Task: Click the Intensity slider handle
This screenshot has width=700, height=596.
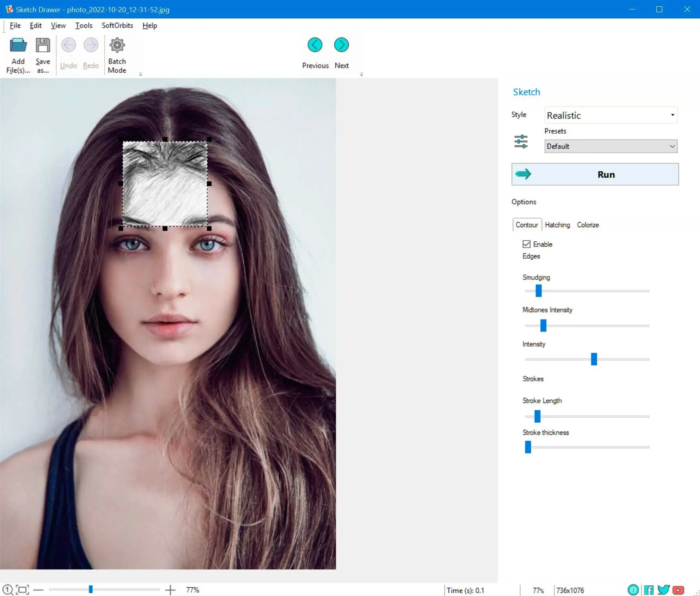Action: 594,359
